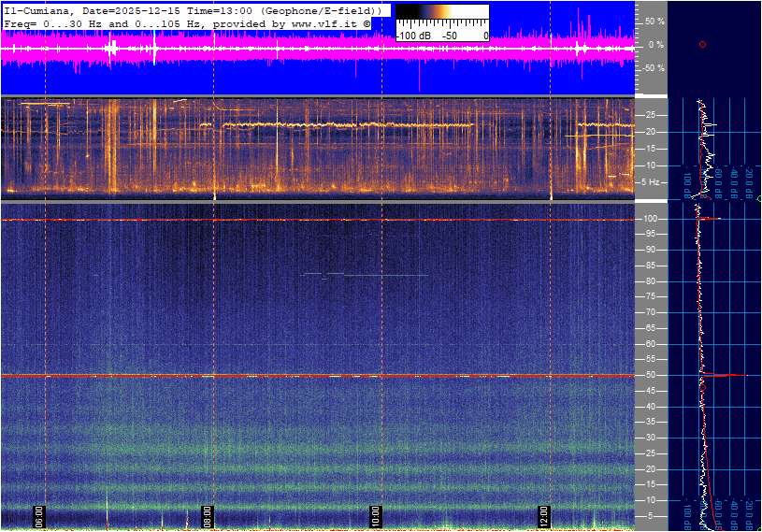This screenshot has width=762, height=532.
Task: Click the 06:00 time marker label
Action: [x=39, y=516]
